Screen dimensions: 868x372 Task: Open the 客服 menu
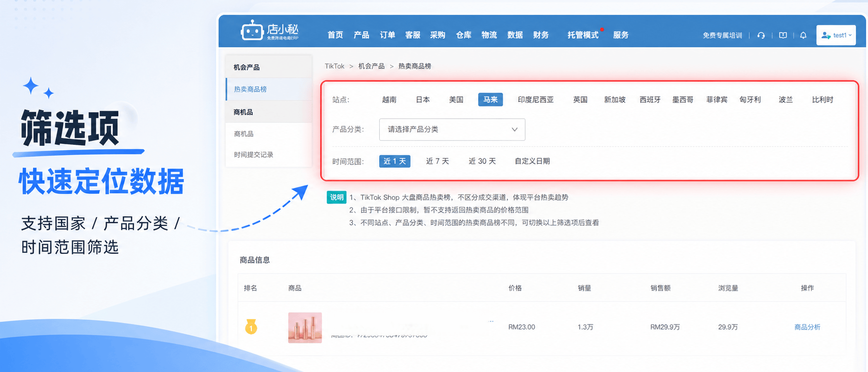pos(413,35)
